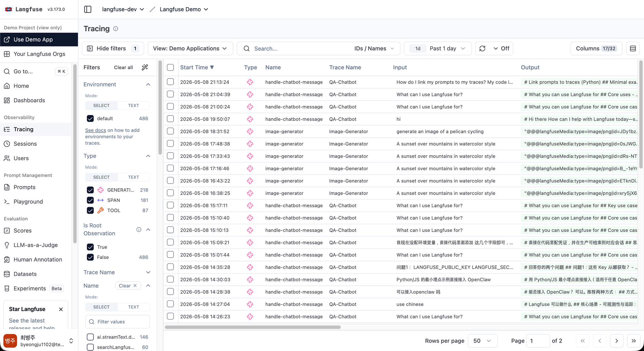Uncheck the SPAN type checkbox
This screenshot has height=351, width=644.
tap(90, 200)
